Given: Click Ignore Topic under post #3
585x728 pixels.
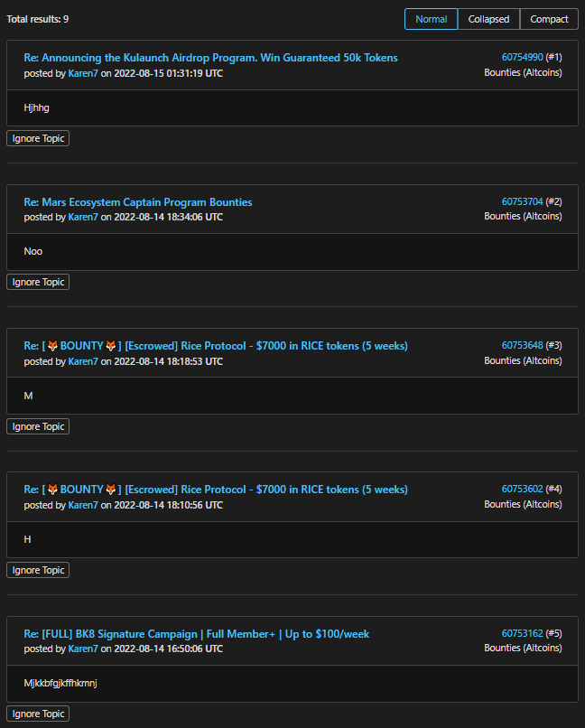Looking at the screenshot, I should pyautogui.click(x=38, y=426).
